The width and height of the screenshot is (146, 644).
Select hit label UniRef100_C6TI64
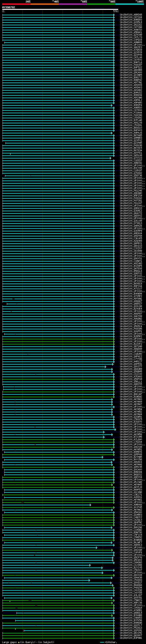click(131, 17)
